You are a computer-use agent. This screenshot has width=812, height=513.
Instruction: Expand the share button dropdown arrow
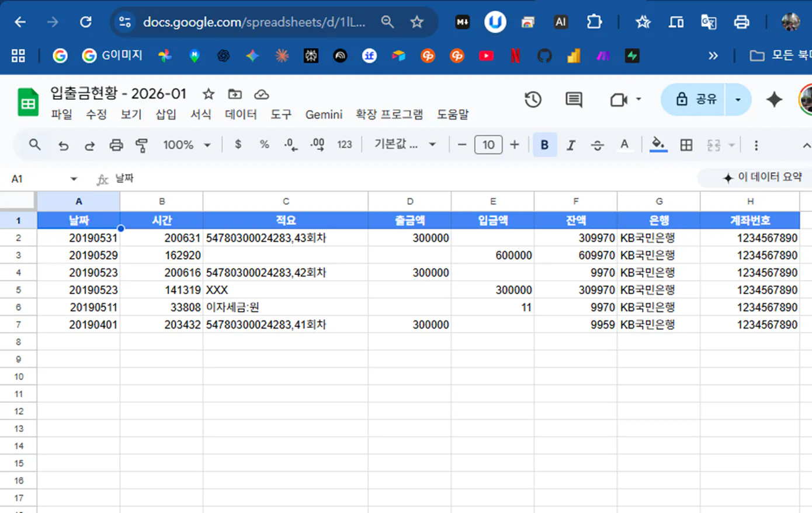pyautogui.click(x=737, y=99)
